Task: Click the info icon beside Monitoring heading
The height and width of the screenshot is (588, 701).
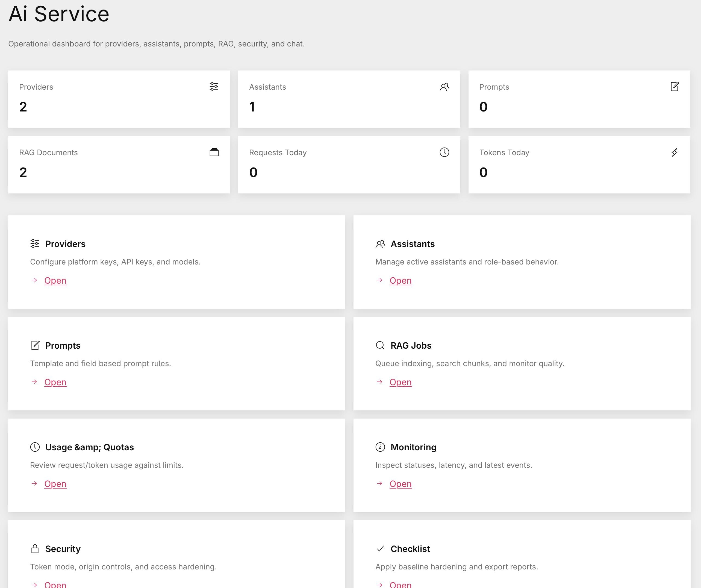Action: coord(380,447)
